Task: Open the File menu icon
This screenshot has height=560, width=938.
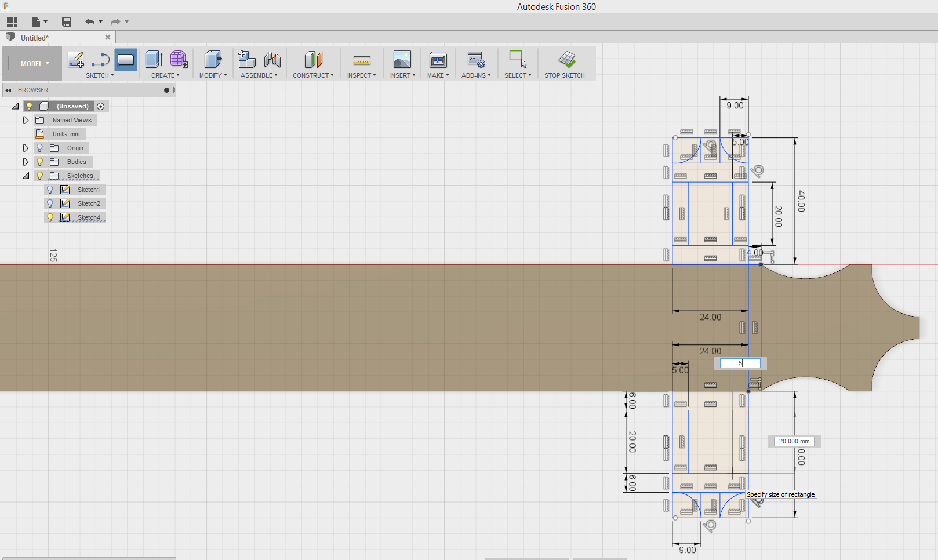Action: click(x=36, y=22)
